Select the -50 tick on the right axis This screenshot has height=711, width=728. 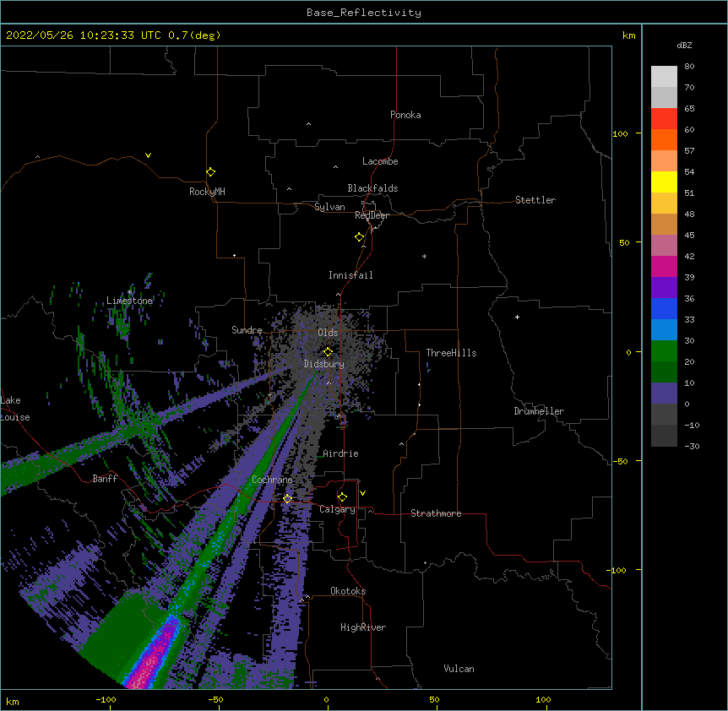[620, 461]
